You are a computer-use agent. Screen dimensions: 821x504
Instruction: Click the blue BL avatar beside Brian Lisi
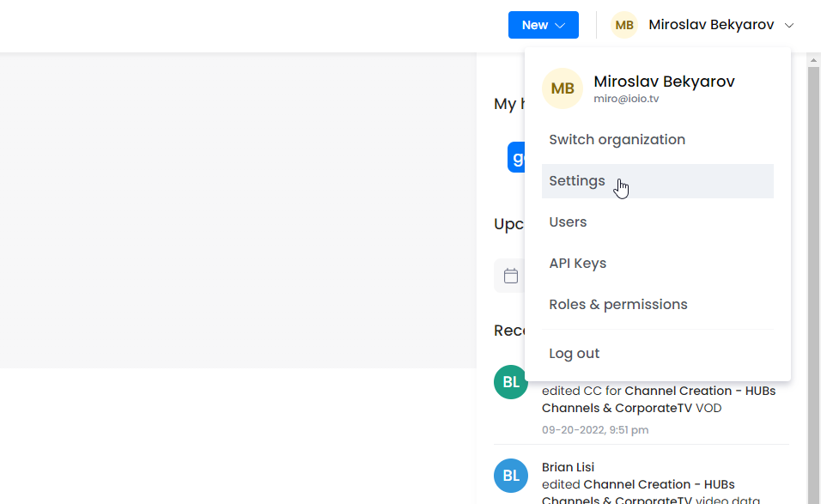point(510,476)
